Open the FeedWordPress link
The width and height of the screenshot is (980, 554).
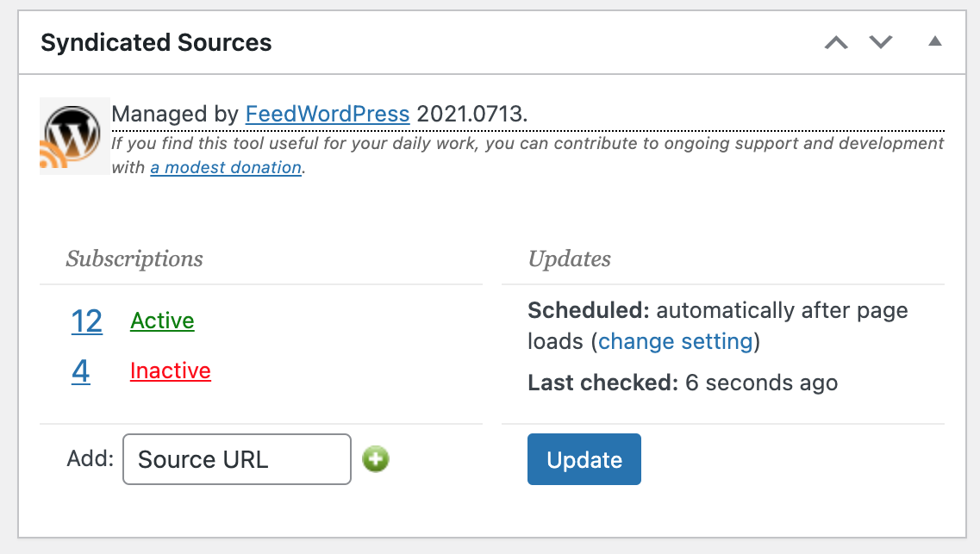[x=328, y=114]
